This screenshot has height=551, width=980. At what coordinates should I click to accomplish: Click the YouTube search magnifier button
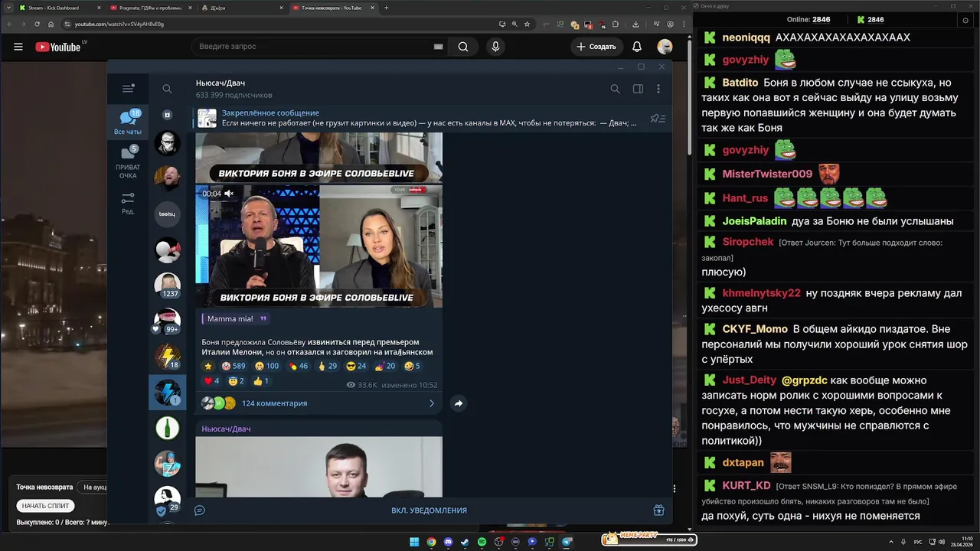click(463, 47)
